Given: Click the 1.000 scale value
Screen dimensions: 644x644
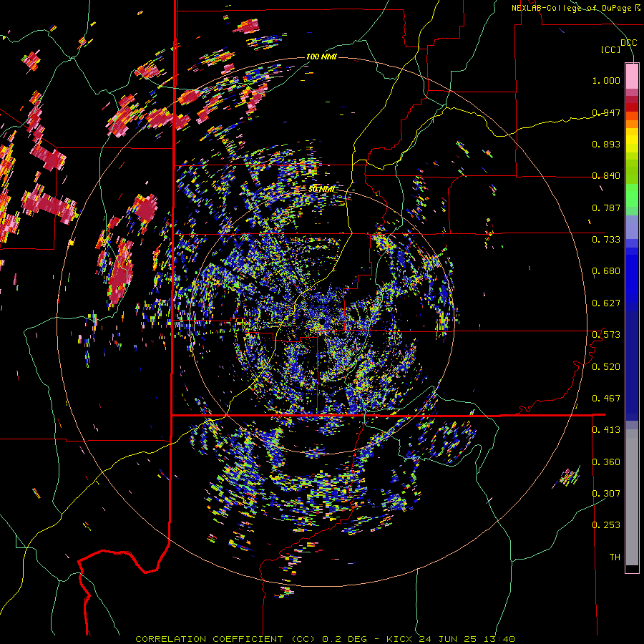Looking at the screenshot, I should pyautogui.click(x=606, y=80).
